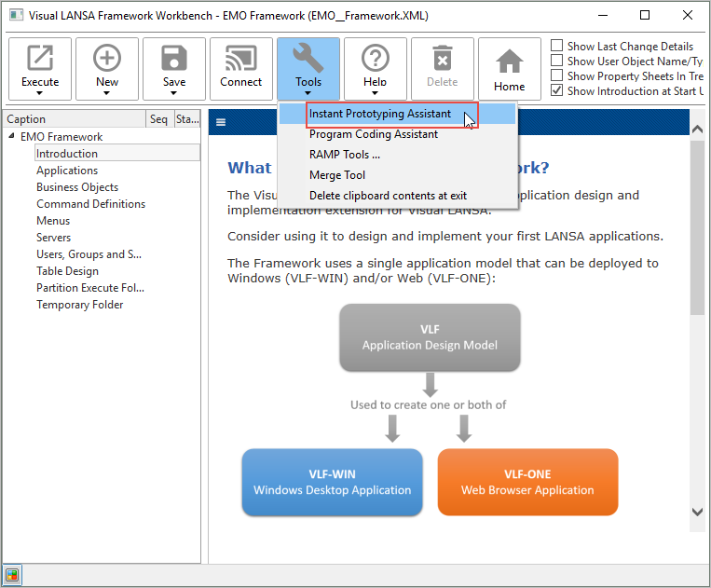The image size is (711, 588).
Task: Click the Save floppy disk icon
Action: [x=174, y=58]
